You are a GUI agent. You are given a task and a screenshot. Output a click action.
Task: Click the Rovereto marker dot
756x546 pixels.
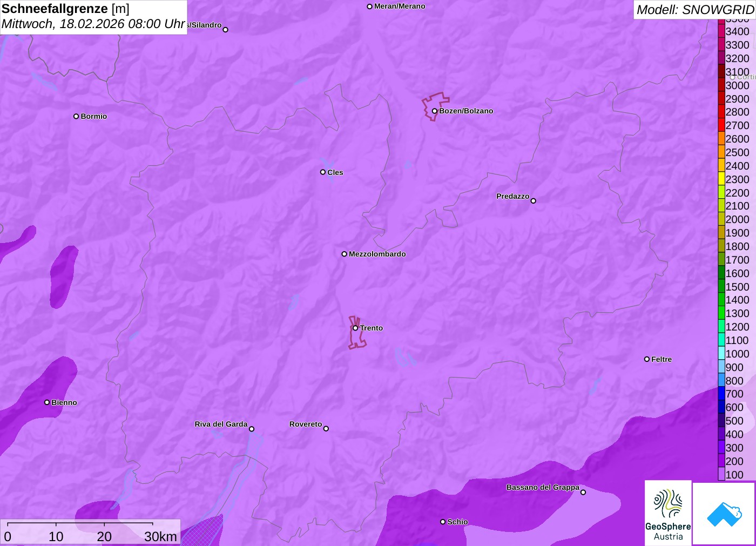point(326,429)
